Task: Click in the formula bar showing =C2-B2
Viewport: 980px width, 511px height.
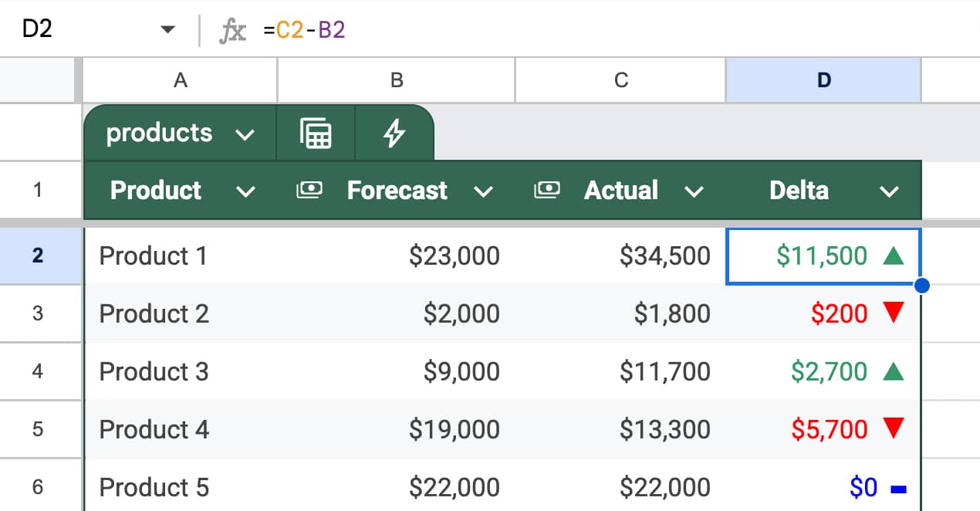Action: coord(540,30)
